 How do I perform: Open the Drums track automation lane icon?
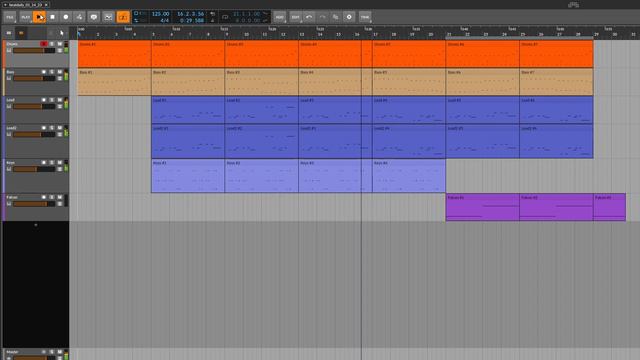[x=60, y=51]
